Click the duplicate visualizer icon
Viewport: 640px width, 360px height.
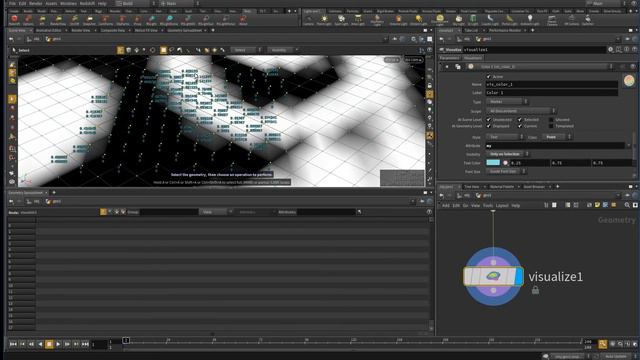pyautogui.click(x=458, y=67)
